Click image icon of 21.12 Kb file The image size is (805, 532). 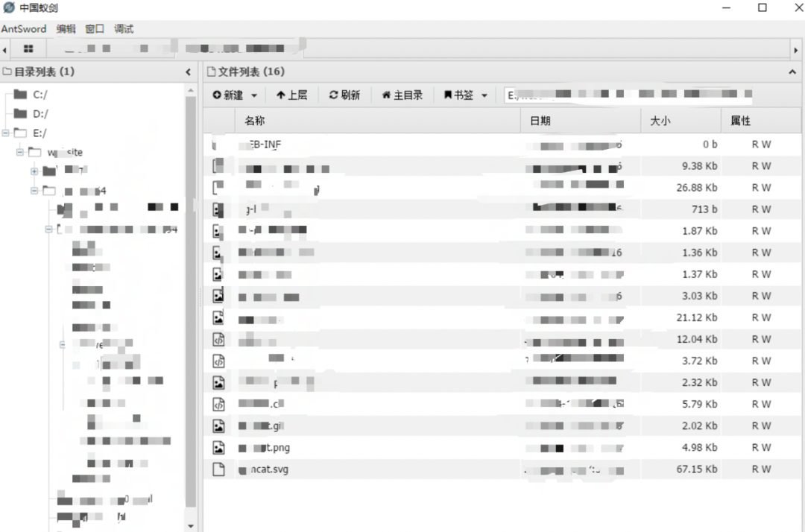point(218,317)
